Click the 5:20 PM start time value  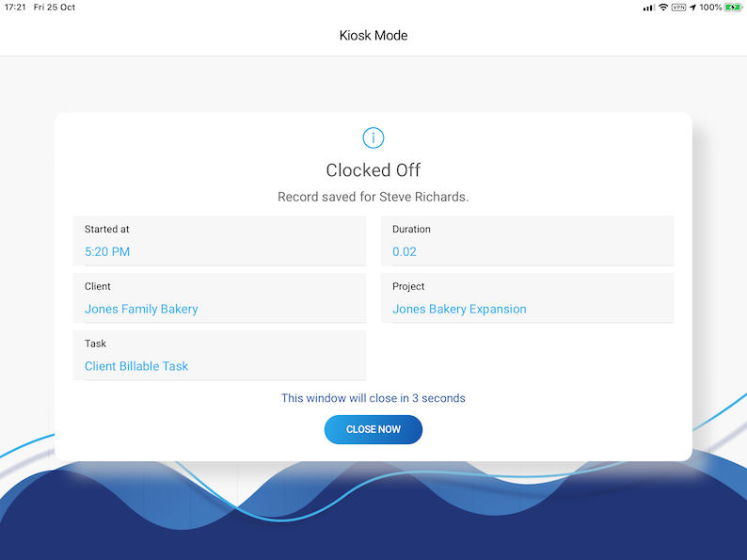coord(107,252)
